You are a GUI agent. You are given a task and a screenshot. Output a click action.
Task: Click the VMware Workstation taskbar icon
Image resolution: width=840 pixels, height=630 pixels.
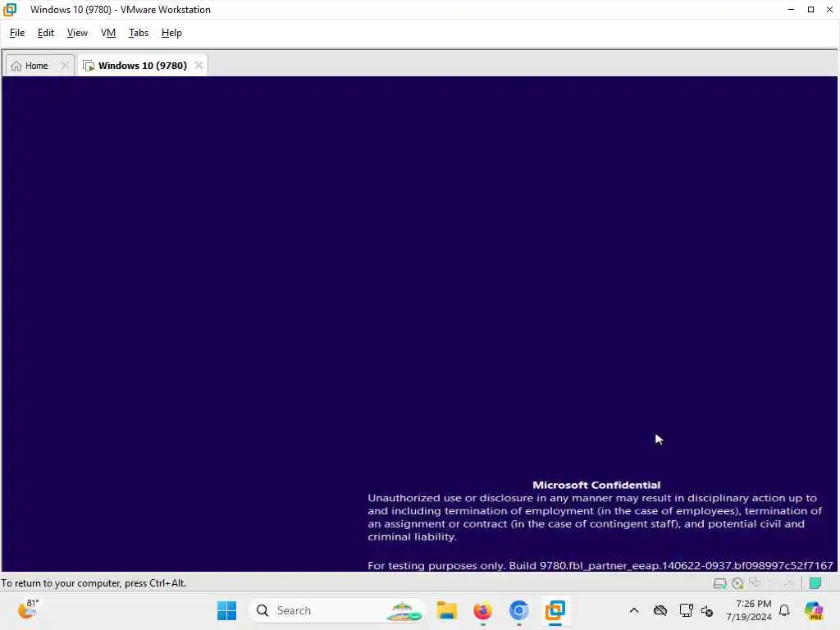pyautogui.click(x=555, y=610)
